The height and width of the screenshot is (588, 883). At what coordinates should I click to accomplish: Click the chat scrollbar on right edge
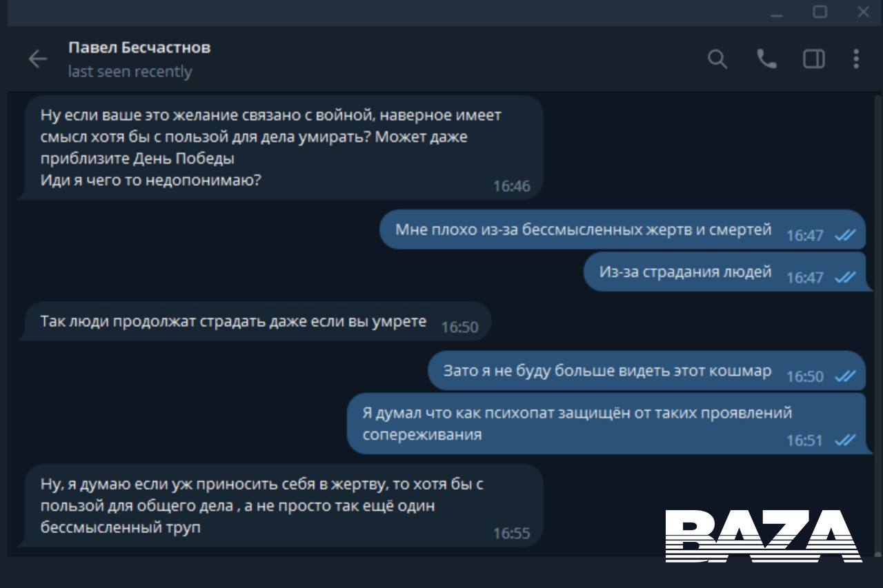click(877, 324)
